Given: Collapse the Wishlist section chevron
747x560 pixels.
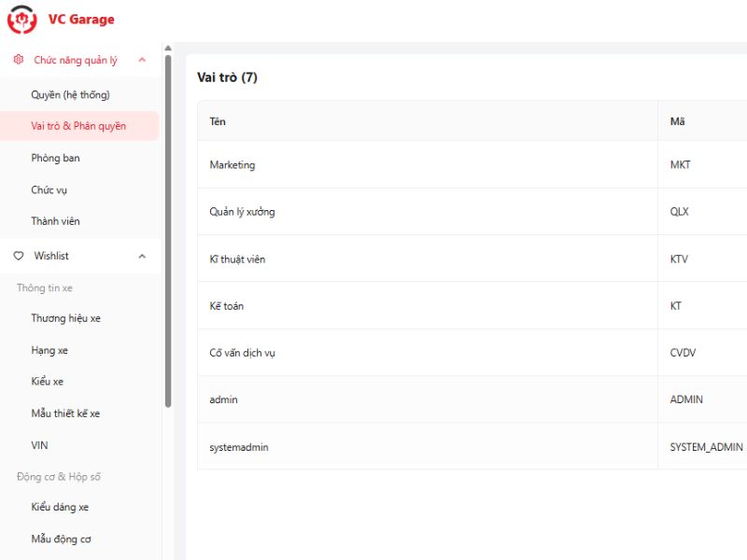Looking at the screenshot, I should (x=142, y=256).
